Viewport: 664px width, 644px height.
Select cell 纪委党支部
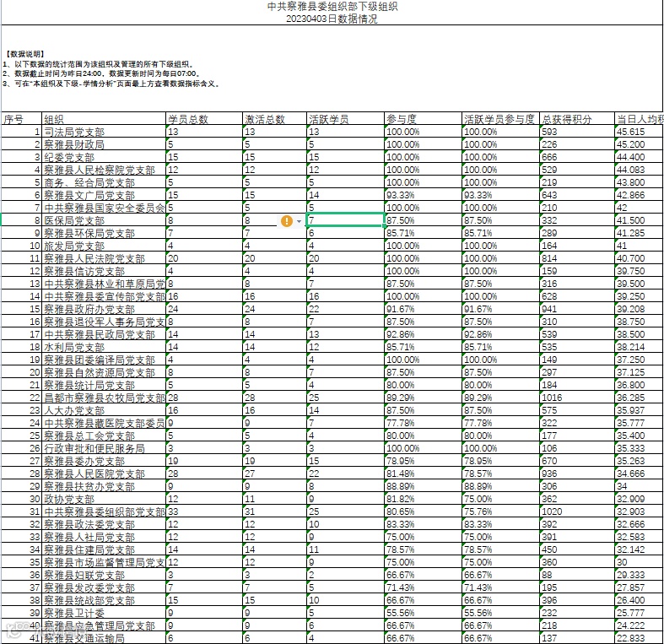(104, 157)
